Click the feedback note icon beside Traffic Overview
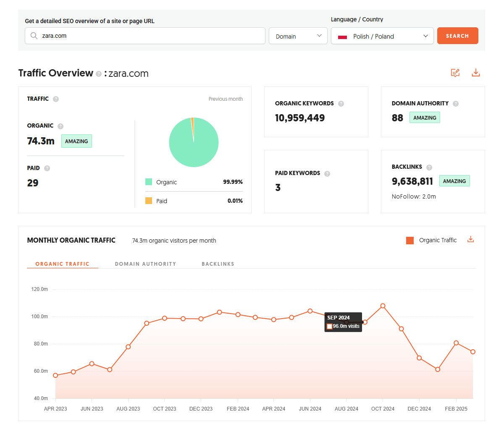The height and width of the screenshot is (424, 504). [455, 73]
